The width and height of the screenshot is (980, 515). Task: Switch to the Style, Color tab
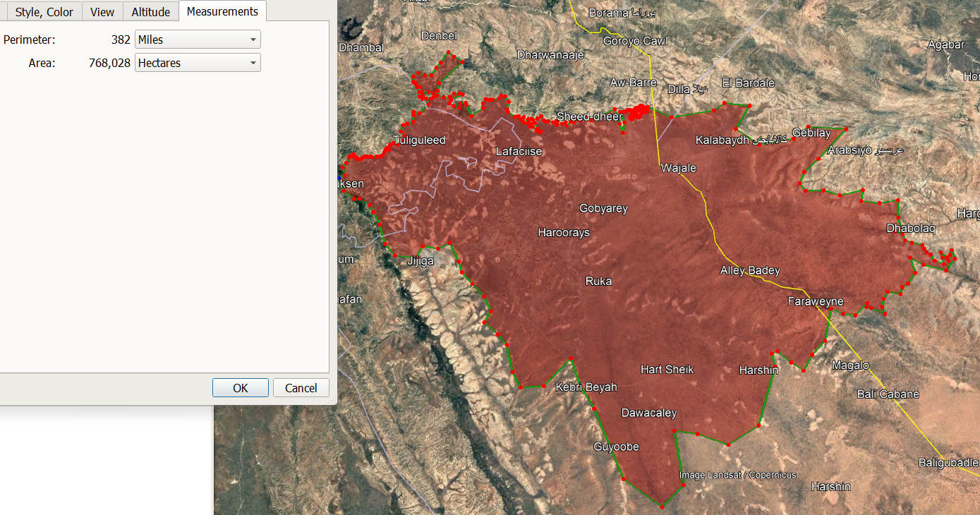(44, 12)
